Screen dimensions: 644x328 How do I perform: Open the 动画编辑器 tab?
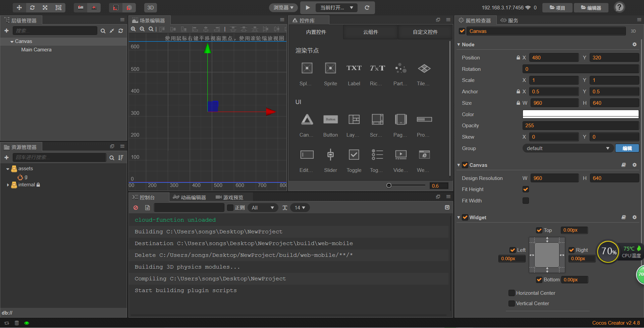[190, 197]
